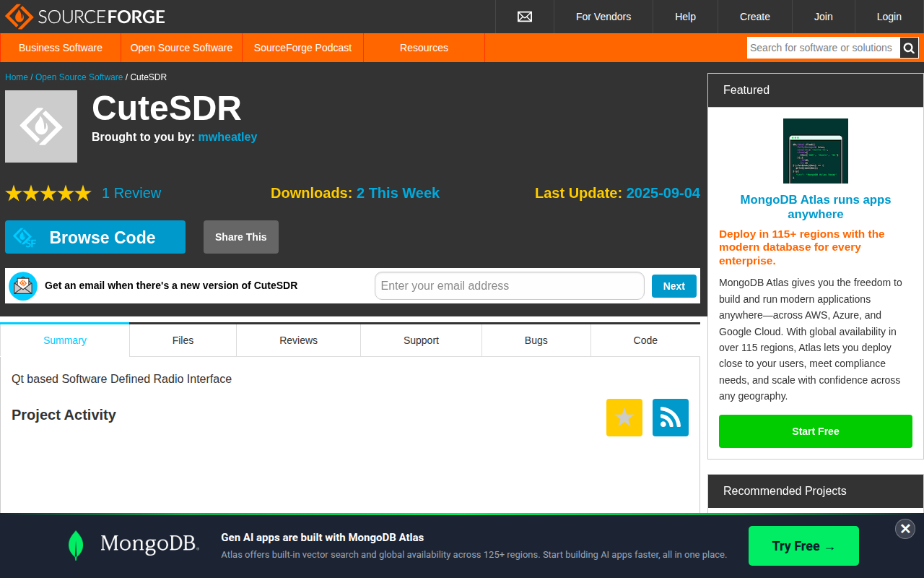Click the Share This button

point(241,237)
